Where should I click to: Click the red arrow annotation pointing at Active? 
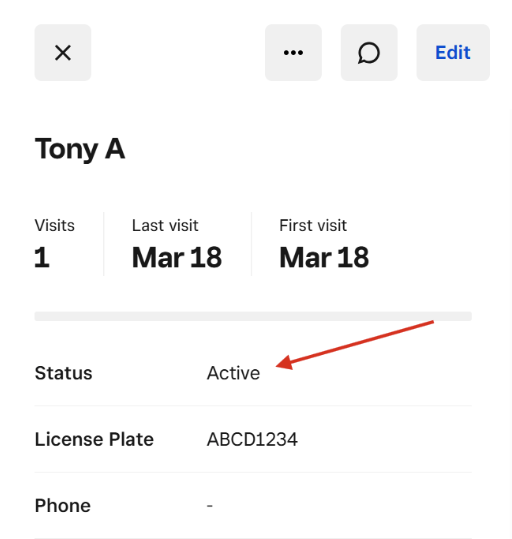(355, 345)
